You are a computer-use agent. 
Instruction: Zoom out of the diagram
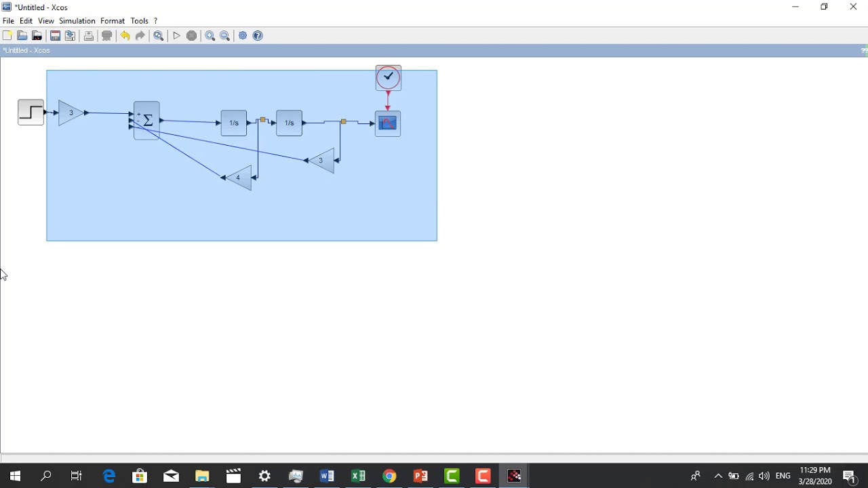[x=225, y=36]
